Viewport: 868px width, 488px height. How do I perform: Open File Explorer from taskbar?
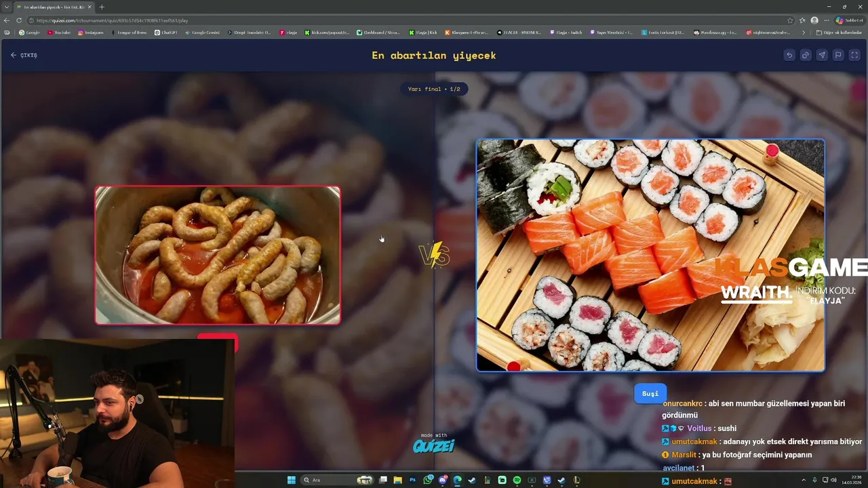pos(398,480)
